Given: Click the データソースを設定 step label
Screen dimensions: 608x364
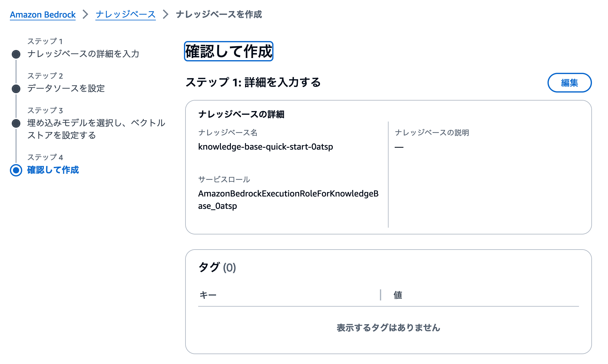Looking at the screenshot, I should pyautogui.click(x=65, y=89).
